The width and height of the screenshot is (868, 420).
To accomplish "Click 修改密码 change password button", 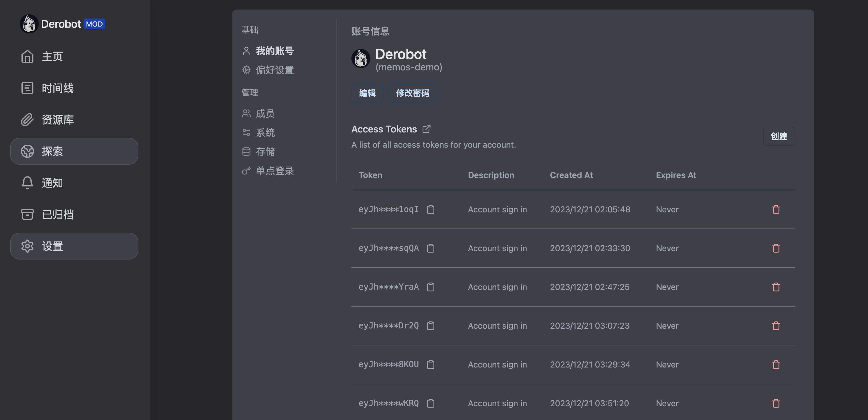I will click(413, 93).
